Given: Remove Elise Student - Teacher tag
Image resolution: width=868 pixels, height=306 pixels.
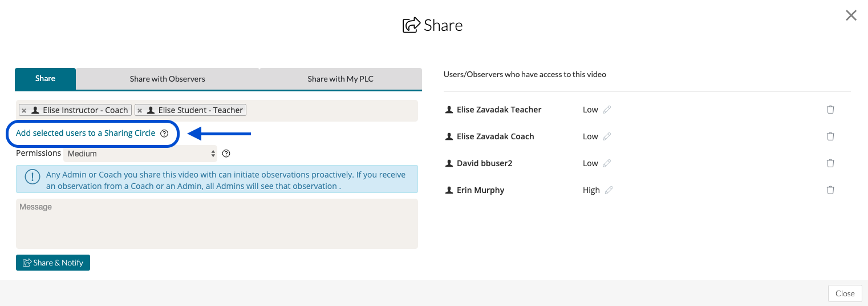Looking at the screenshot, I should pos(140,111).
